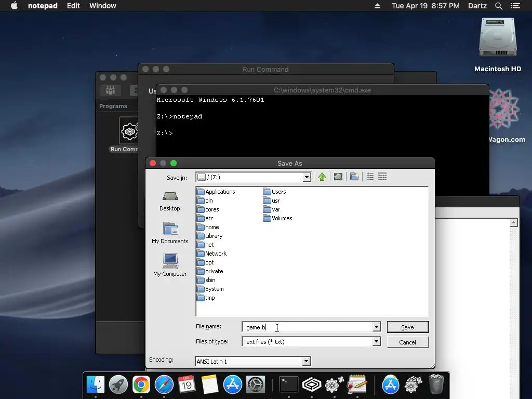The width and height of the screenshot is (532, 399).
Task: Click the Save button
Action: pos(407,327)
